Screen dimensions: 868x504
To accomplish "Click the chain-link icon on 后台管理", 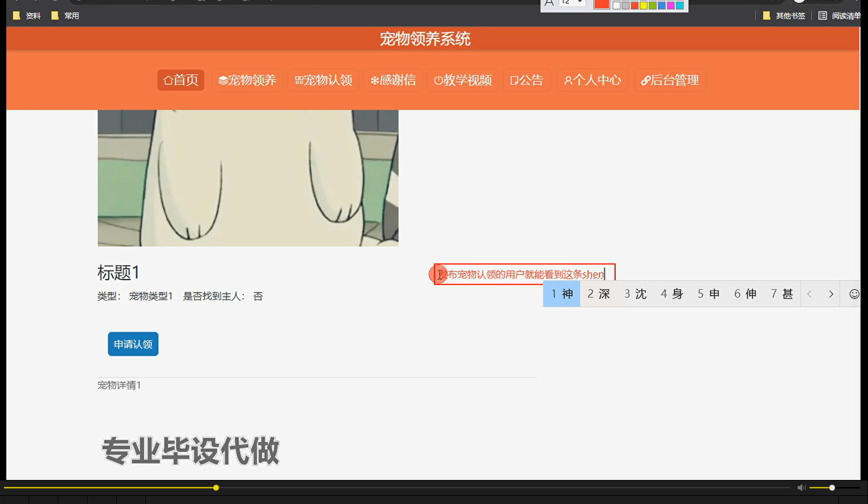I will [x=646, y=80].
